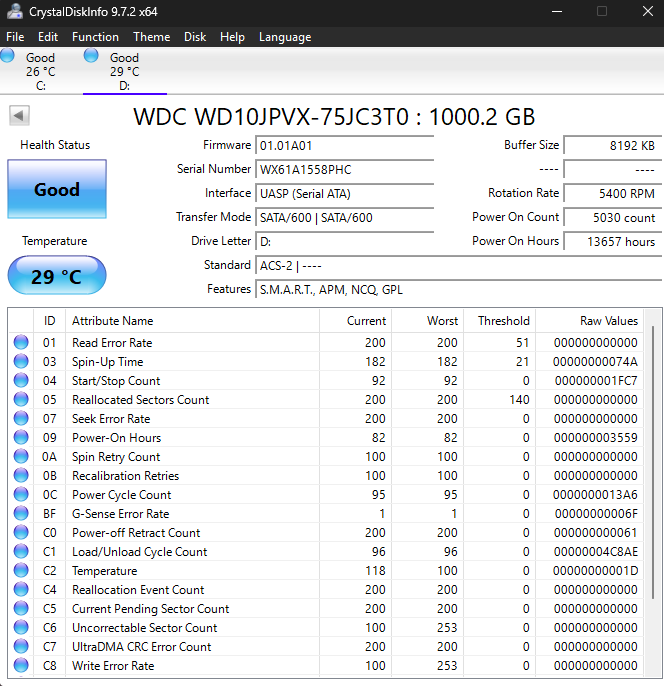This screenshot has width=664, height=686.
Task: Click the Firmware field 01.01A01
Action: tap(345, 146)
